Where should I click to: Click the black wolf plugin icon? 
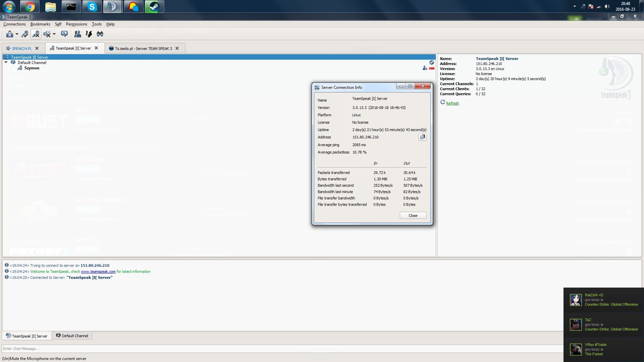(89, 34)
